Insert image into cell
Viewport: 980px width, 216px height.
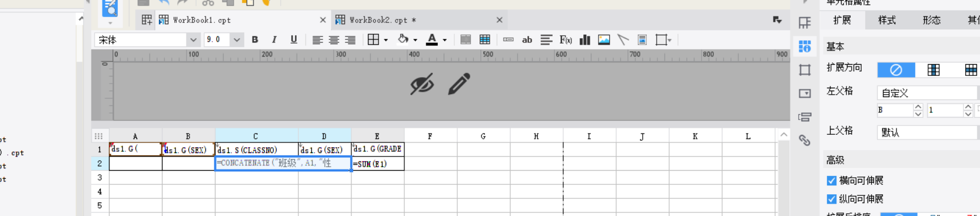pos(604,39)
